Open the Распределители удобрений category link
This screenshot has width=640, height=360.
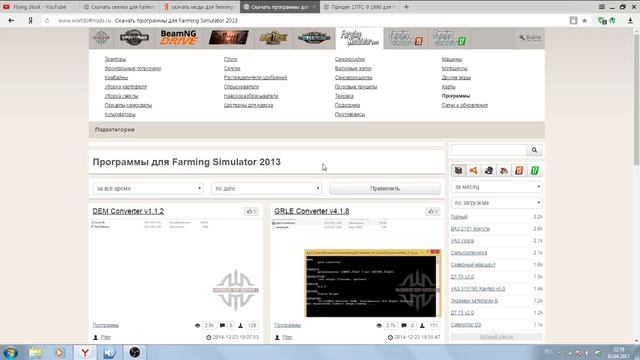pyautogui.click(x=256, y=78)
